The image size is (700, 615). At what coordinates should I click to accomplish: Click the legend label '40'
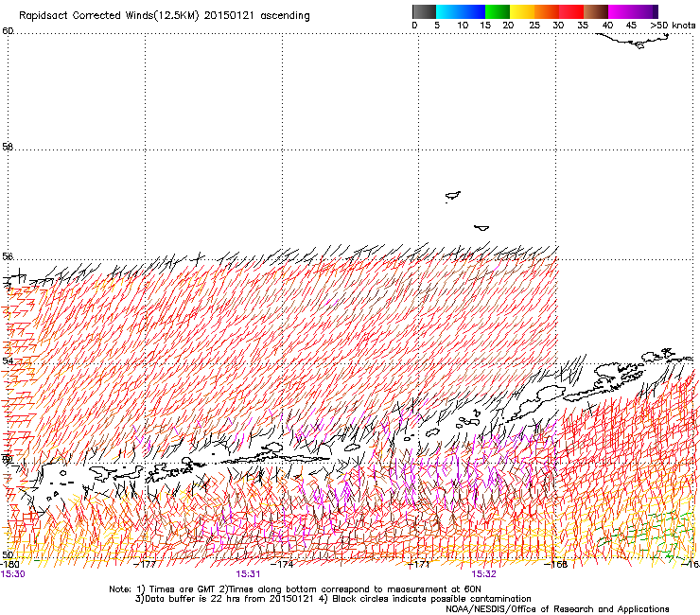[607, 26]
